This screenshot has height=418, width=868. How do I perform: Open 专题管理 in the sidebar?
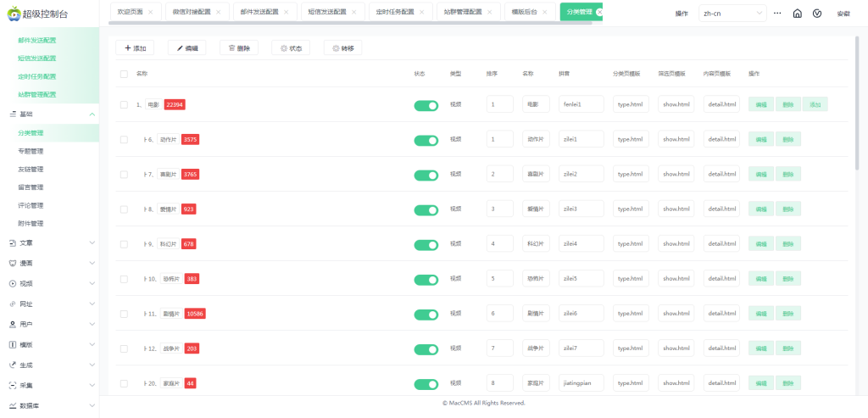click(x=31, y=151)
